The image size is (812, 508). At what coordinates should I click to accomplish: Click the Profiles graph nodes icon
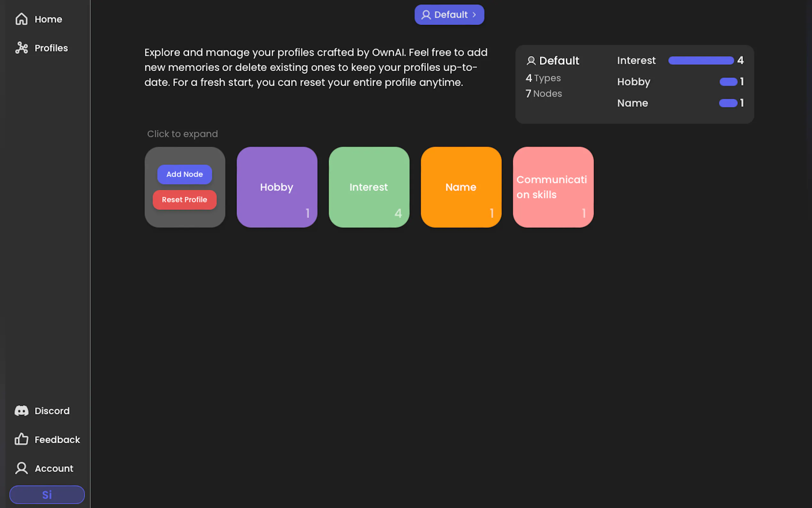21,48
